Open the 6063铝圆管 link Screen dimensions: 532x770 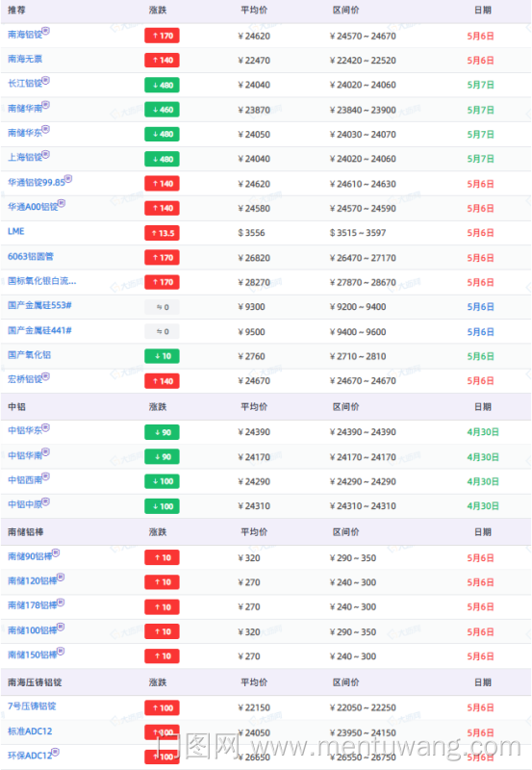pos(31,256)
